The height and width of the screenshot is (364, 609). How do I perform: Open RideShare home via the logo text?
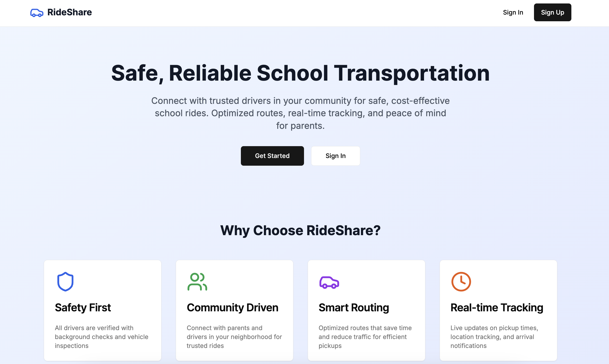tap(70, 12)
